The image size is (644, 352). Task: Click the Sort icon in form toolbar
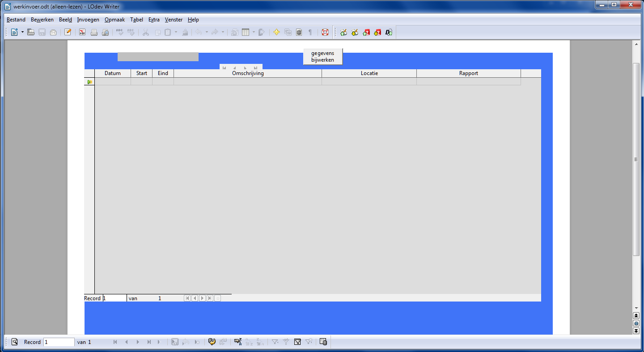coord(237,342)
